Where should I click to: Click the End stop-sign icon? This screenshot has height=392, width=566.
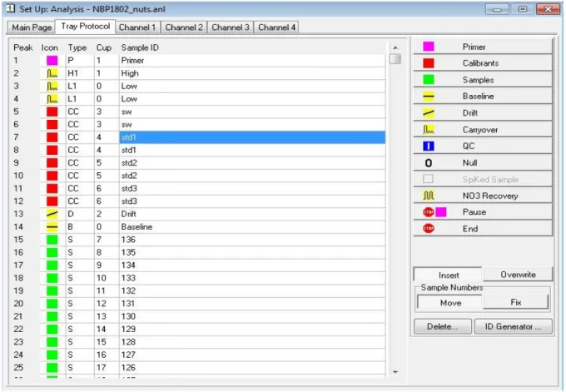429,229
